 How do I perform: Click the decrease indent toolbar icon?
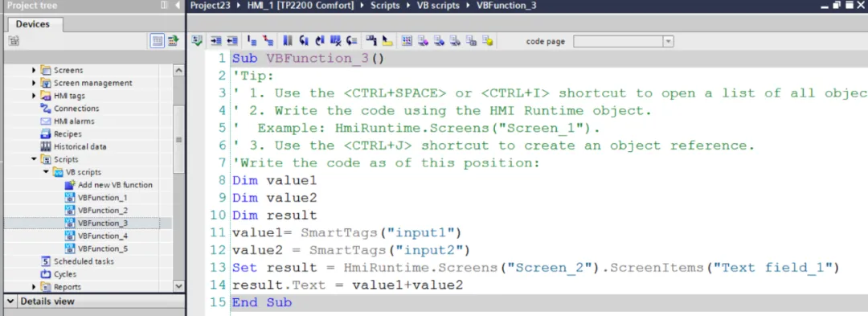(x=232, y=40)
